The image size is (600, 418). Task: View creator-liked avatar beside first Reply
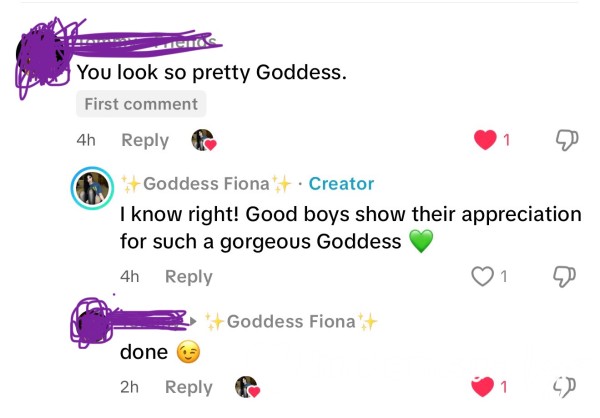(x=204, y=140)
